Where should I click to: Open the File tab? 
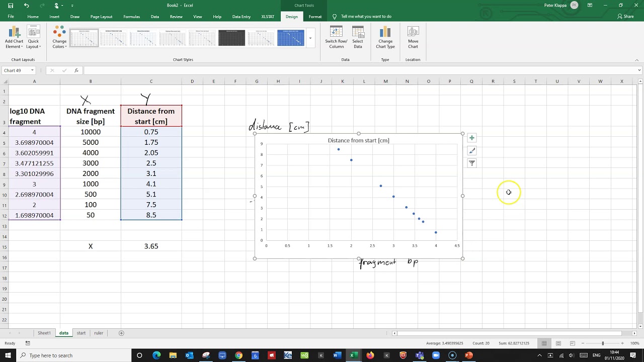coord(11,17)
